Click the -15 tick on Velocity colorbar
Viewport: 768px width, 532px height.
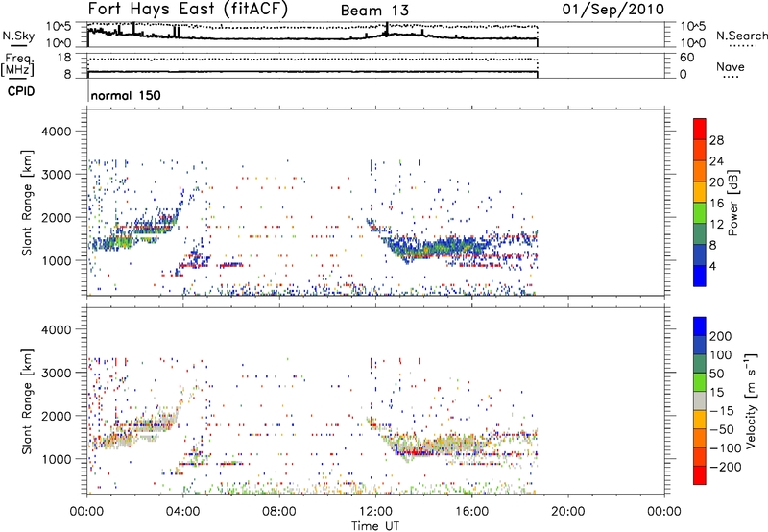tap(722, 411)
